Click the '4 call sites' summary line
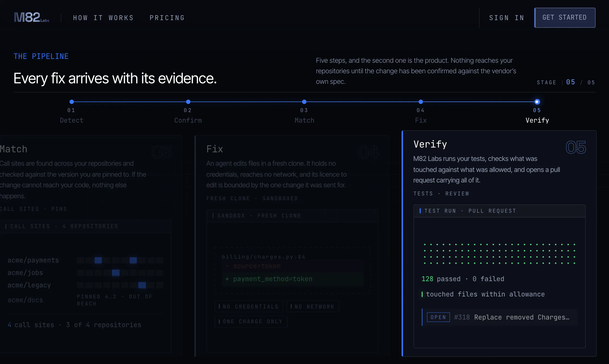 click(x=74, y=325)
